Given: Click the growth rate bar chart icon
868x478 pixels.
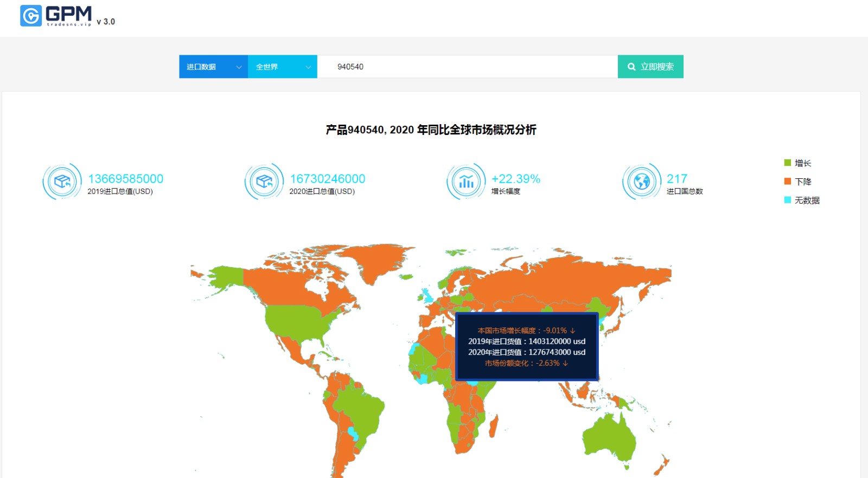Looking at the screenshot, I should click(466, 182).
